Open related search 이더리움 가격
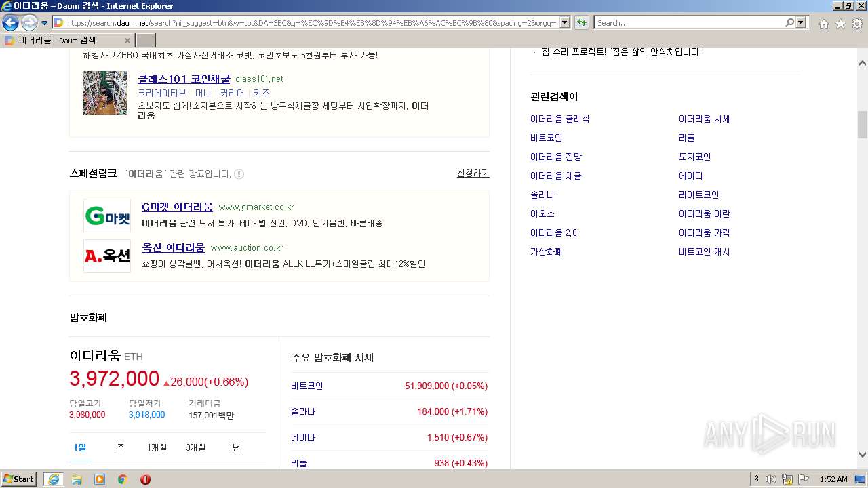This screenshot has height=488, width=868. [x=704, y=232]
